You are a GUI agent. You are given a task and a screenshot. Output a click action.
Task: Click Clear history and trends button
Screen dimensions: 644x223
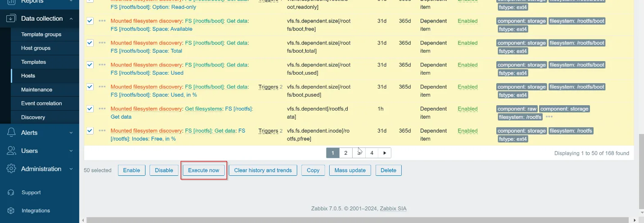[x=263, y=170]
